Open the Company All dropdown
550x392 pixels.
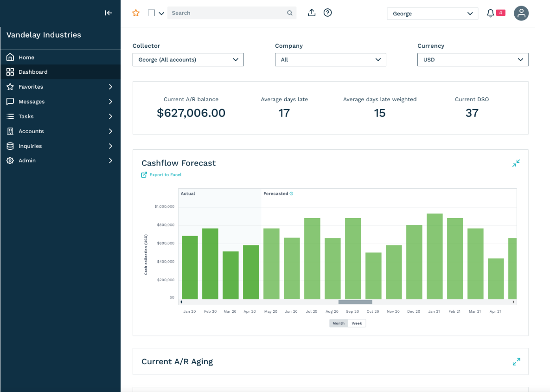click(331, 60)
